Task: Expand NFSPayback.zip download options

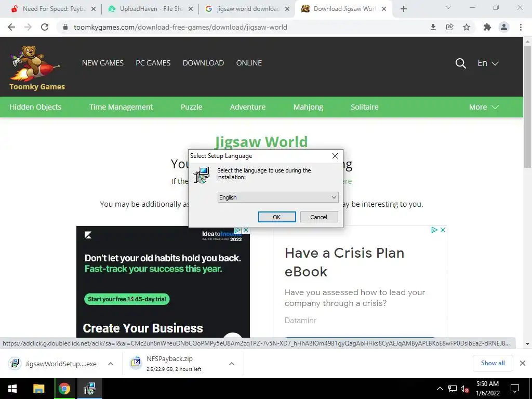Action: pos(232,363)
